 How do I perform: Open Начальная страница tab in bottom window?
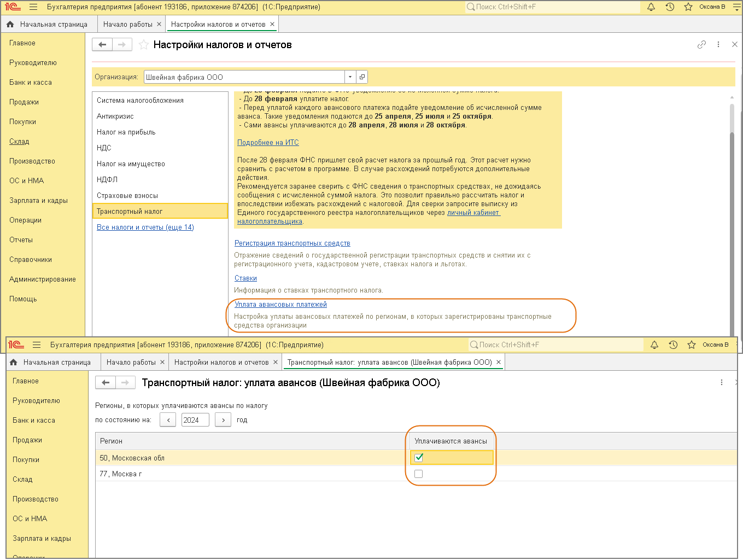(x=50, y=362)
